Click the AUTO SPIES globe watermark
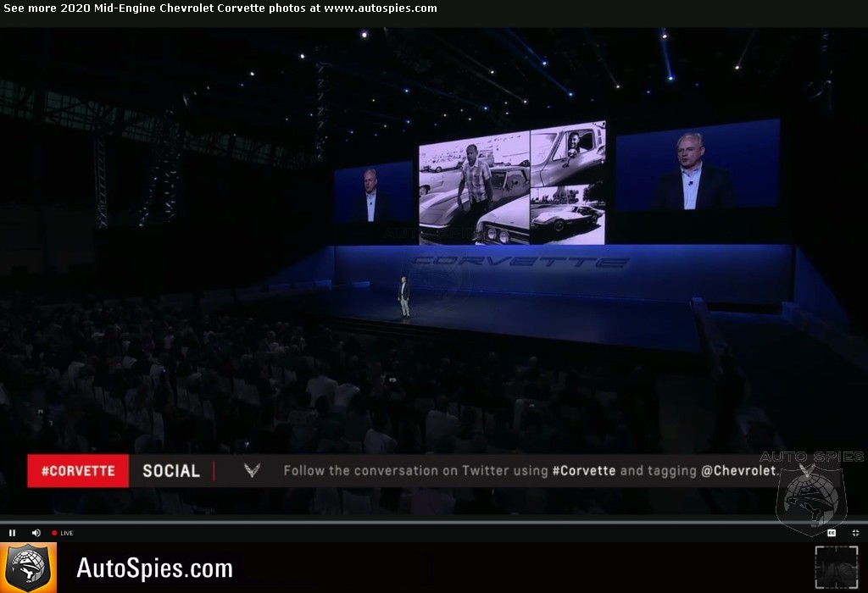Screen dimensions: 868x593 811,491
